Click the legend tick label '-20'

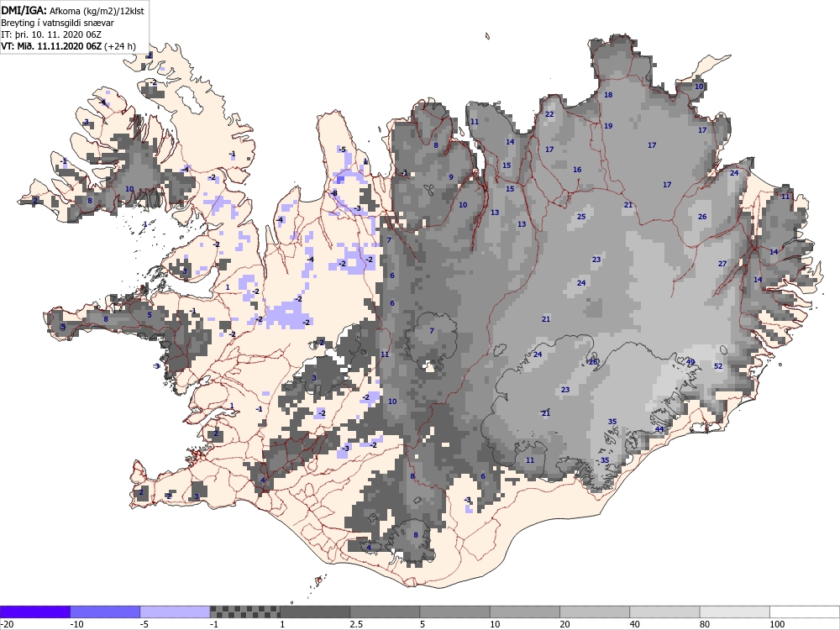(7, 625)
